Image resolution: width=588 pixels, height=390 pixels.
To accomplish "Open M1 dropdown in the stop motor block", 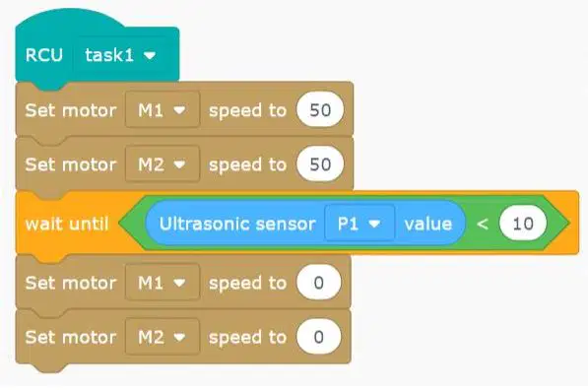I will pos(163,283).
